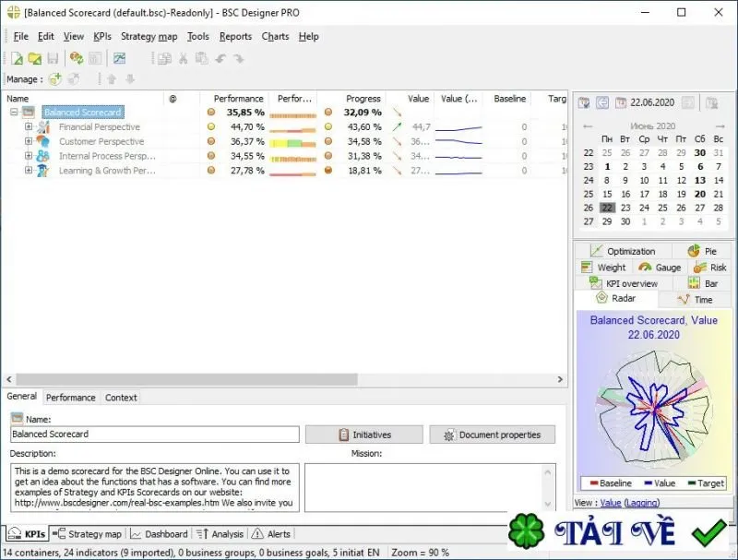This screenshot has width=738, height=560.
Task: Expand the Learning & Growth Perspective node
Action: point(29,171)
